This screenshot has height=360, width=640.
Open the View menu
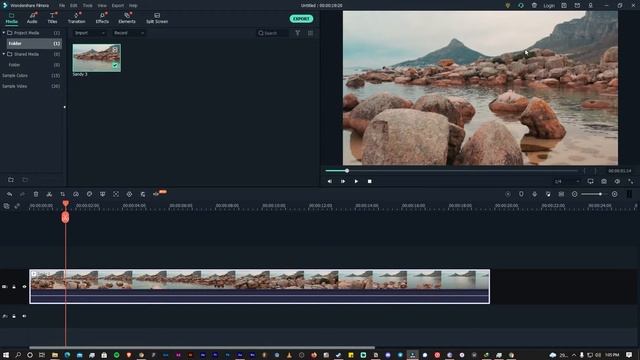click(102, 6)
